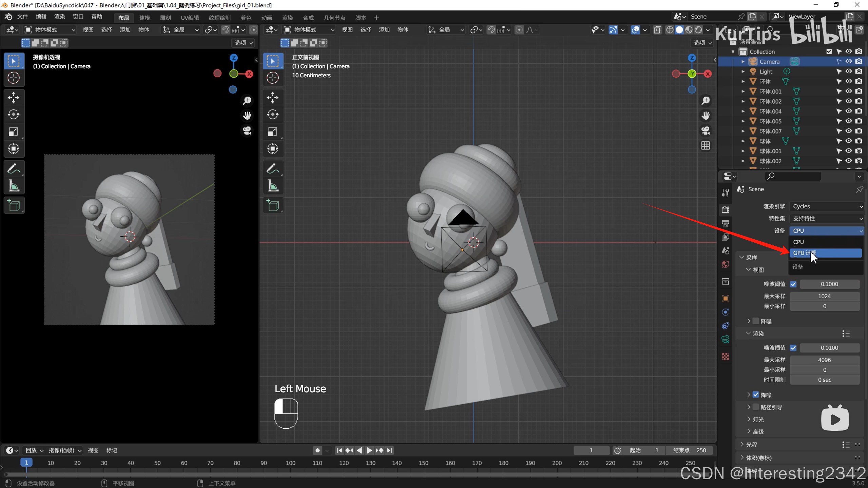The image size is (868, 488).
Task: Switch to the Modeling workspace tab
Action: pos(144,18)
